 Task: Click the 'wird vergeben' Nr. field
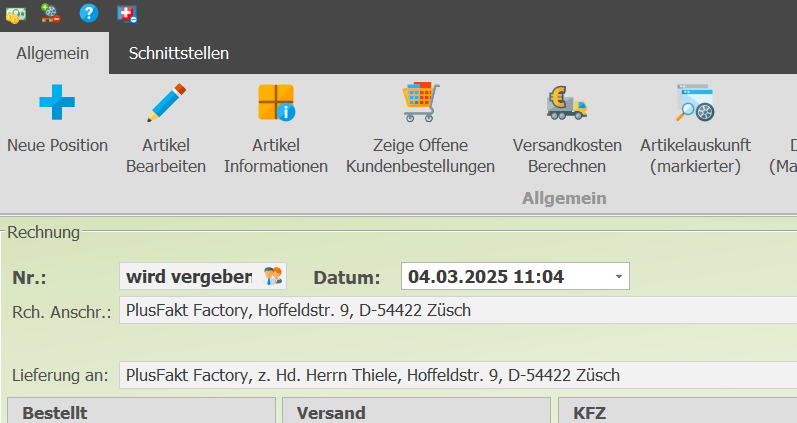coord(203,276)
